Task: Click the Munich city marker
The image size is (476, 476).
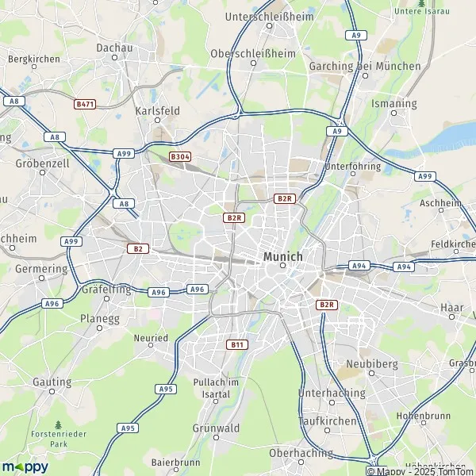Action: point(282,266)
